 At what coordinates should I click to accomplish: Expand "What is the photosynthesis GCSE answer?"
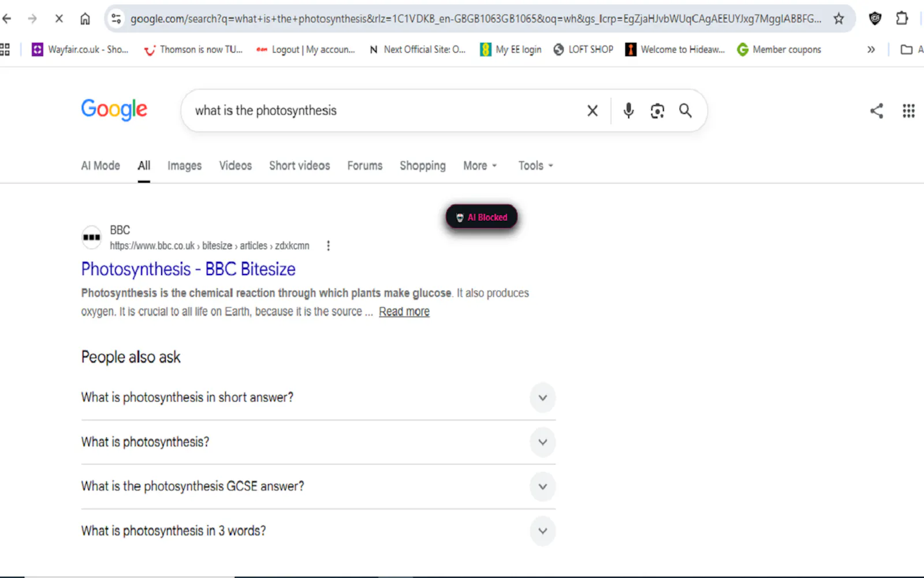pyautogui.click(x=318, y=487)
